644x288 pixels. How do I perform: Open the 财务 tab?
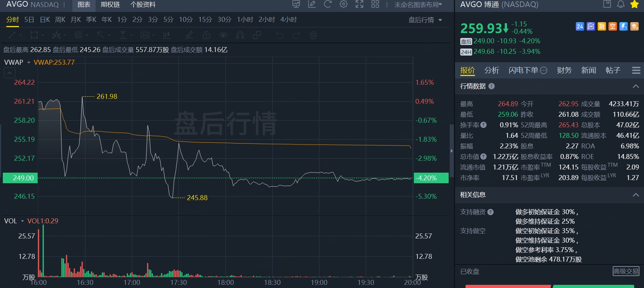point(564,70)
